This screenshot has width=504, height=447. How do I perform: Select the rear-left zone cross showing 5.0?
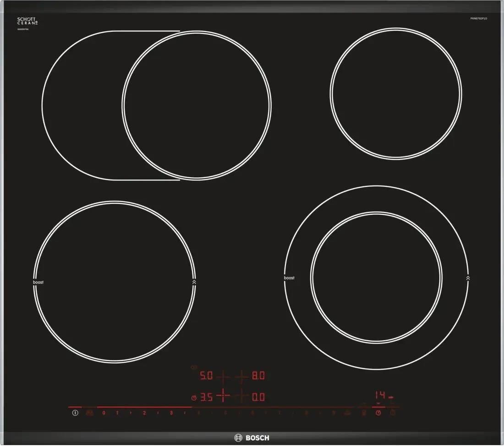point(223,377)
